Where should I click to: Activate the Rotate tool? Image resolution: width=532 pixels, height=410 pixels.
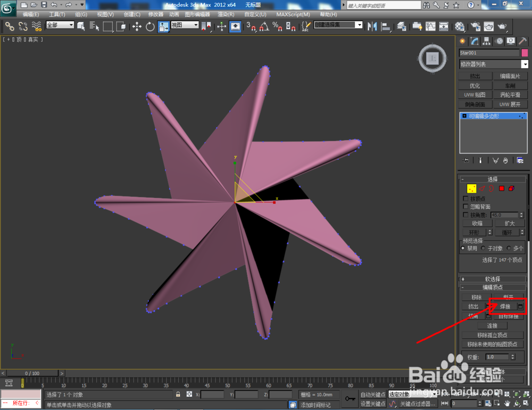[x=150, y=27]
